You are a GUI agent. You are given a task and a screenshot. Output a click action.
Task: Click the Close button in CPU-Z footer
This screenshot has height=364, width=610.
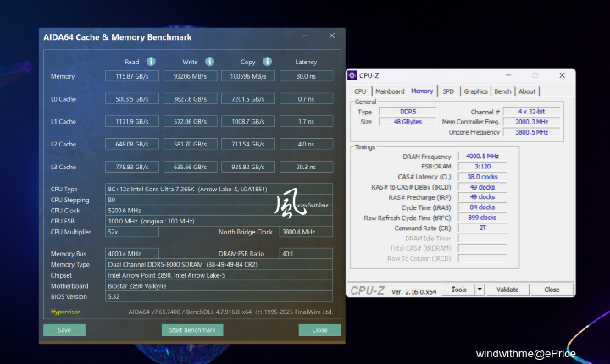click(x=552, y=290)
